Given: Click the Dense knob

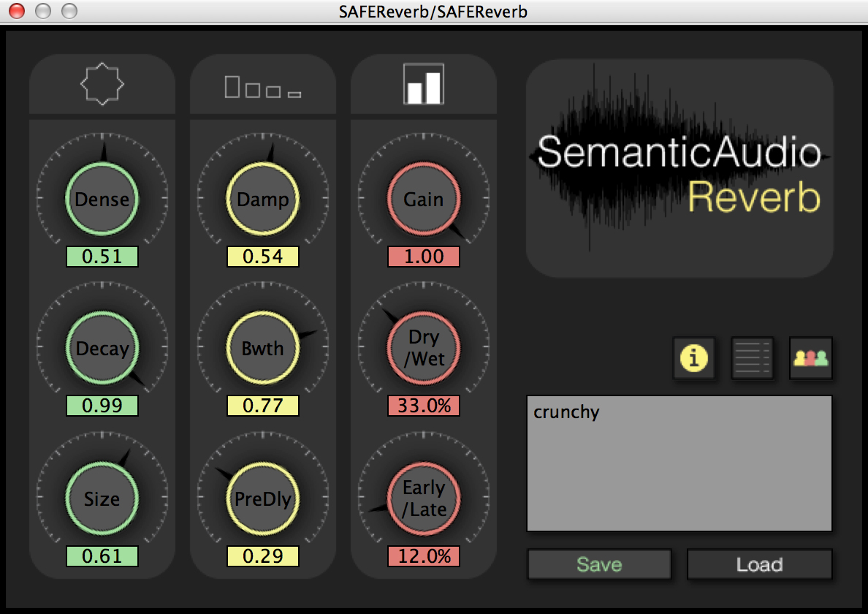Looking at the screenshot, I should tap(102, 200).
